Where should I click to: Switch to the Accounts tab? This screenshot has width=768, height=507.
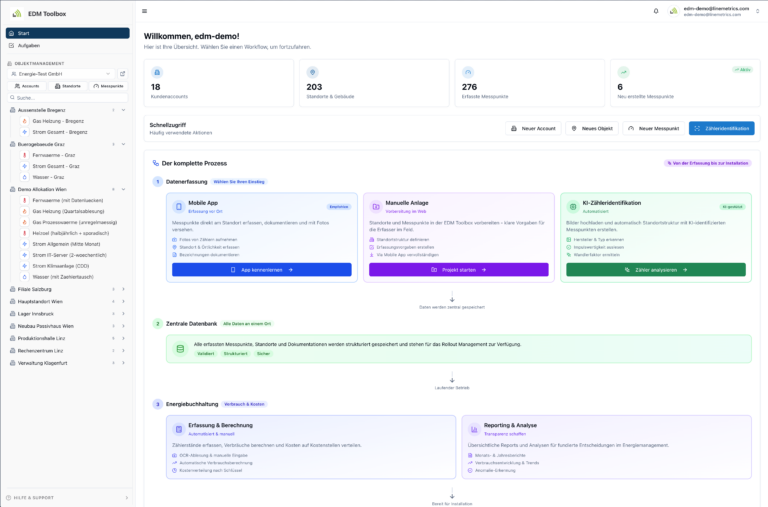coord(27,86)
